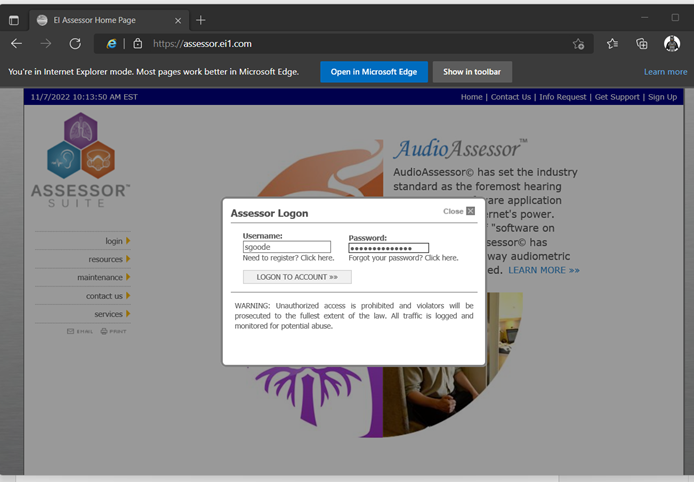Open Get Support in top navigation
This screenshot has width=694, height=482.
617,97
